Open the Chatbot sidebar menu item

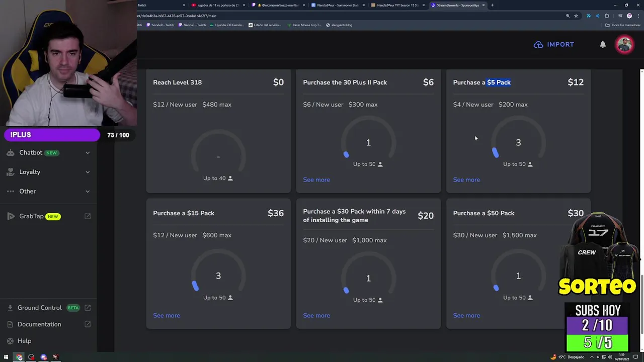tap(48, 153)
